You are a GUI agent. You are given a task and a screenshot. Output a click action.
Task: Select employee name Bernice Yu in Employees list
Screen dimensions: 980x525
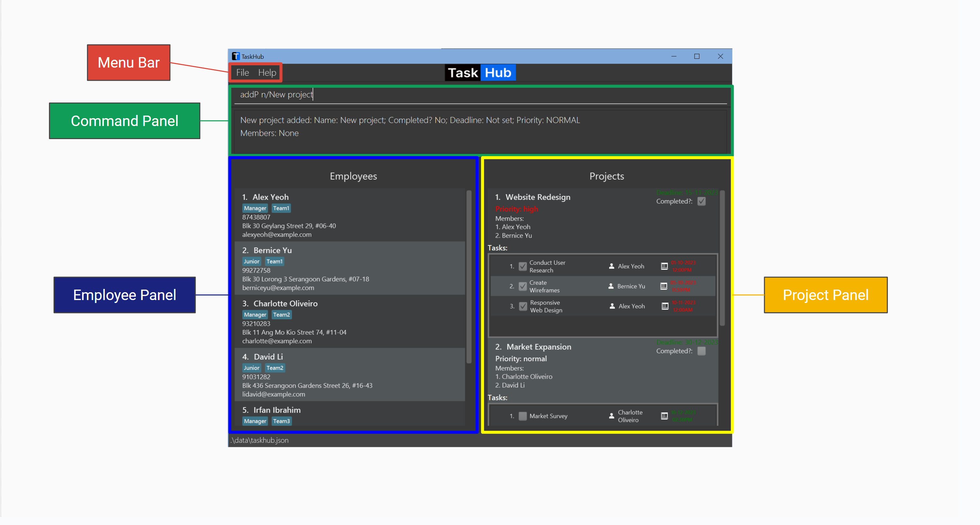(273, 250)
